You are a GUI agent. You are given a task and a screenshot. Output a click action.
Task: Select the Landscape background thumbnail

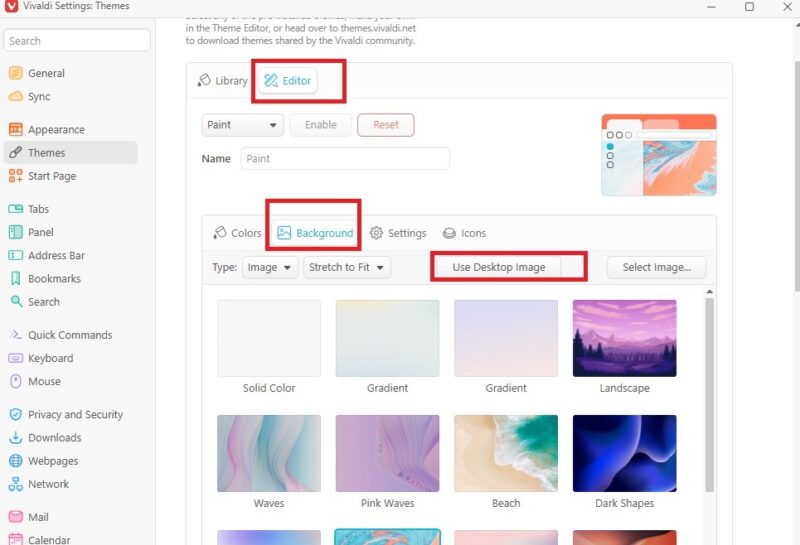pyautogui.click(x=624, y=338)
